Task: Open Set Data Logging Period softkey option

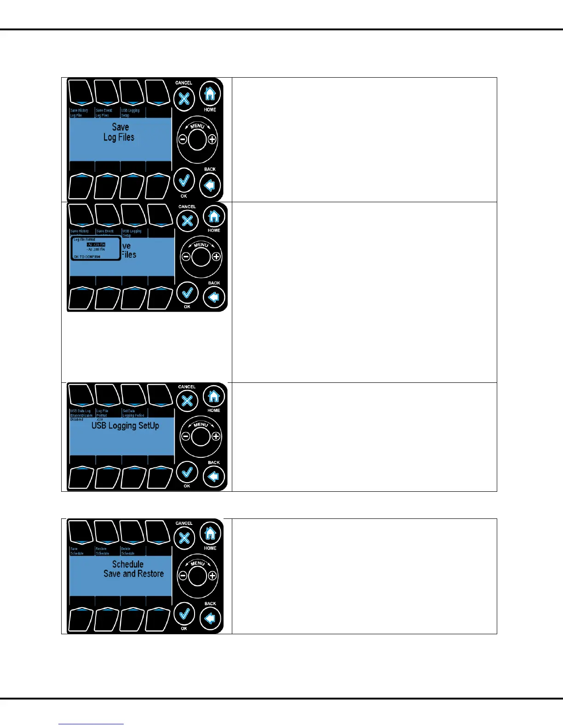Action: pos(133,413)
